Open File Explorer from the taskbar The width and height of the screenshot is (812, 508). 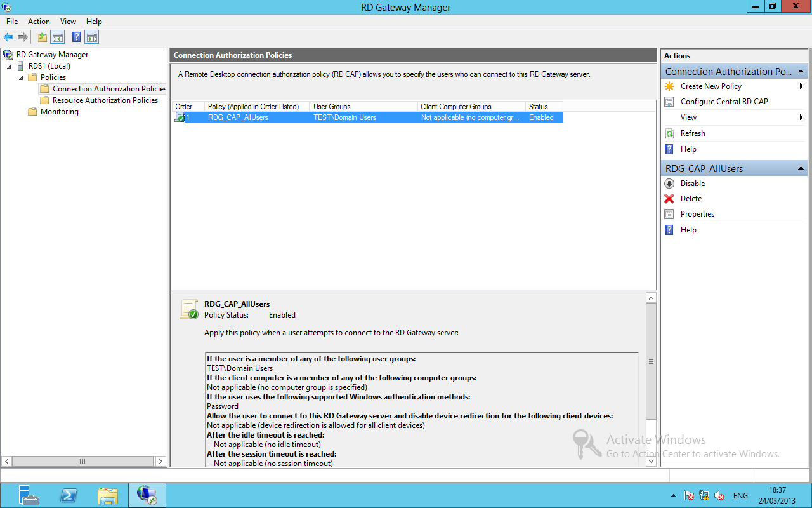tap(108, 495)
